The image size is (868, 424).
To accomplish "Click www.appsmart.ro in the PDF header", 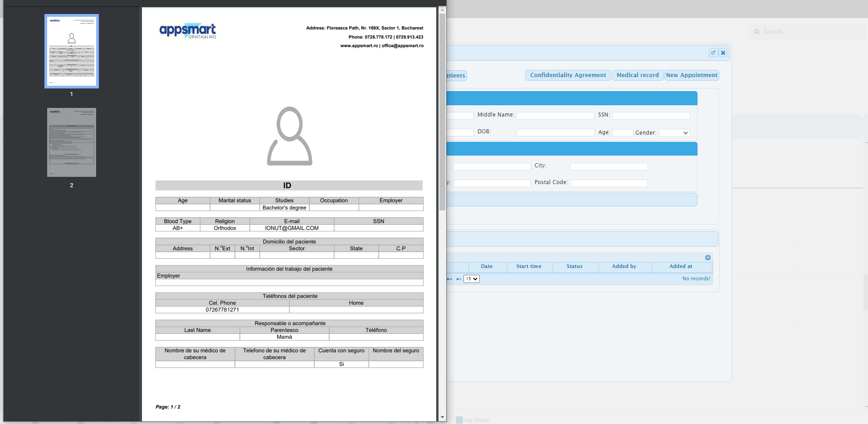I will coord(359,46).
